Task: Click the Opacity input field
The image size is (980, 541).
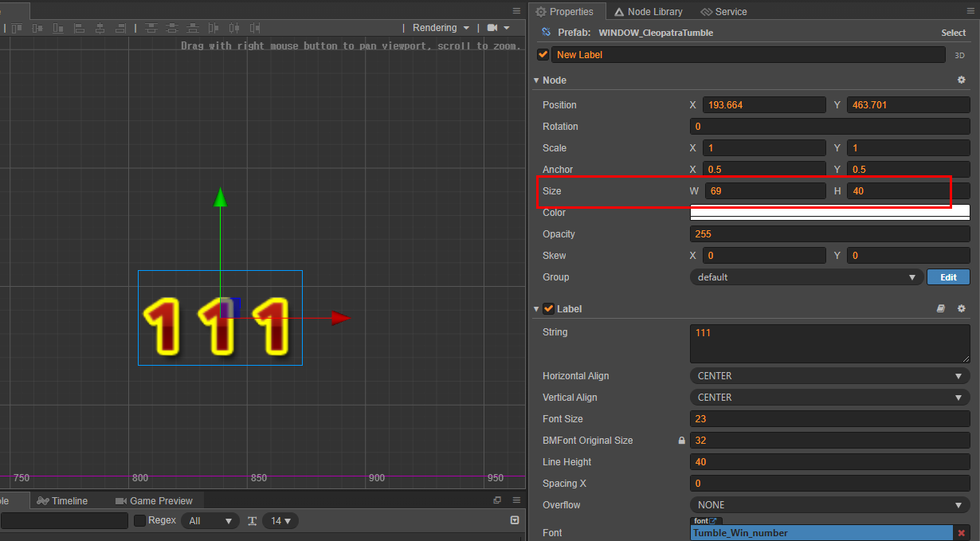Action: point(829,234)
